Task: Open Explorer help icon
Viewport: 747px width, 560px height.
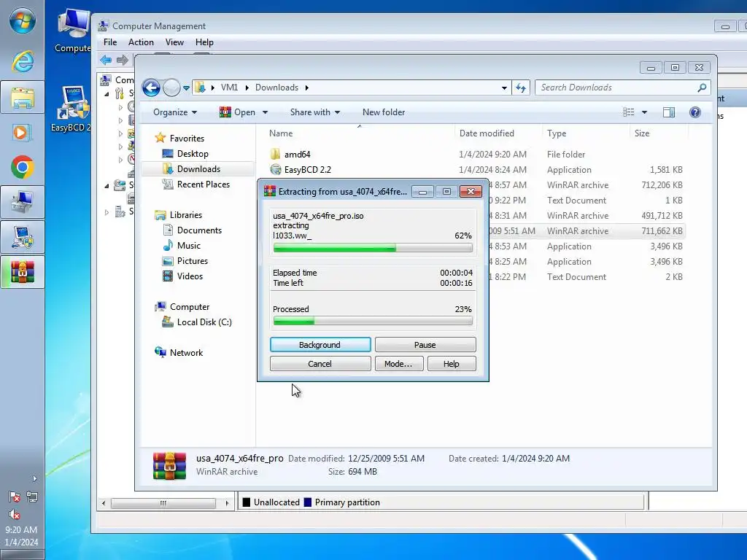Action: point(695,112)
